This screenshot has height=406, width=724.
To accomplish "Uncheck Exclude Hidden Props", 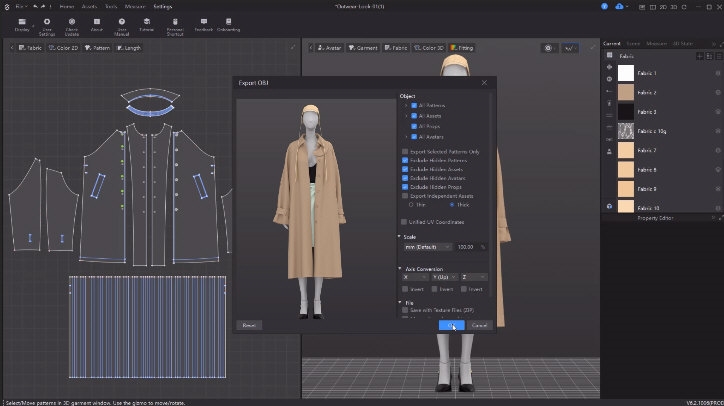I will click(405, 187).
